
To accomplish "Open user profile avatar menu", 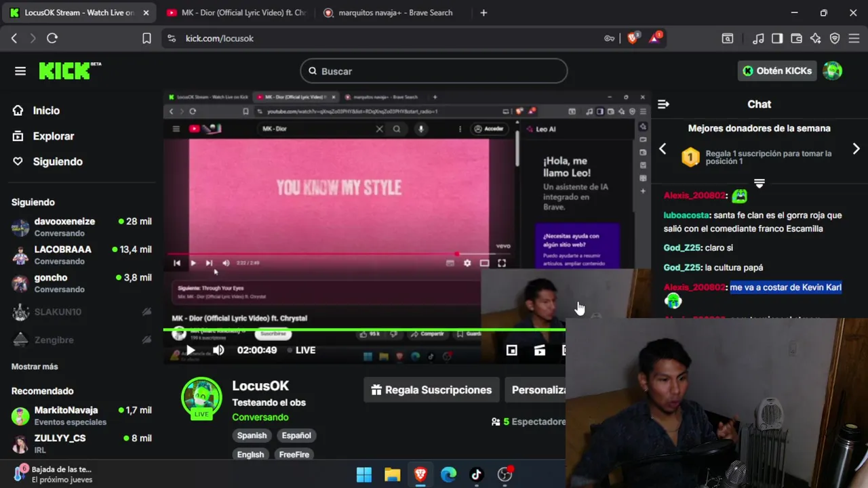I will pyautogui.click(x=832, y=70).
